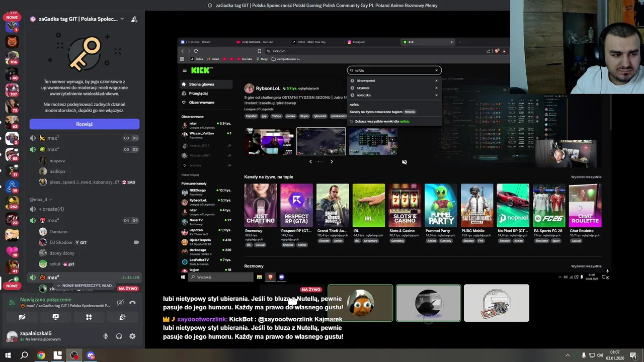
Task: Turn on camera in Discord voice panel
Action: point(22,317)
